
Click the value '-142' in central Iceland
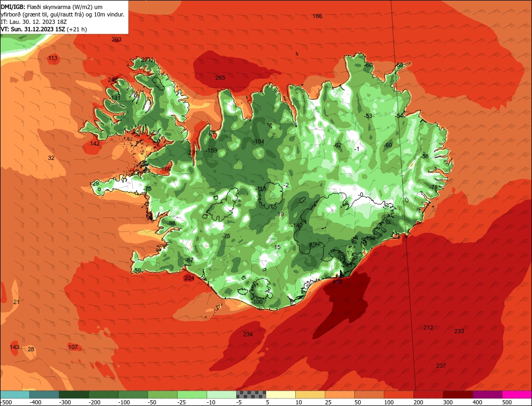[297, 225]
